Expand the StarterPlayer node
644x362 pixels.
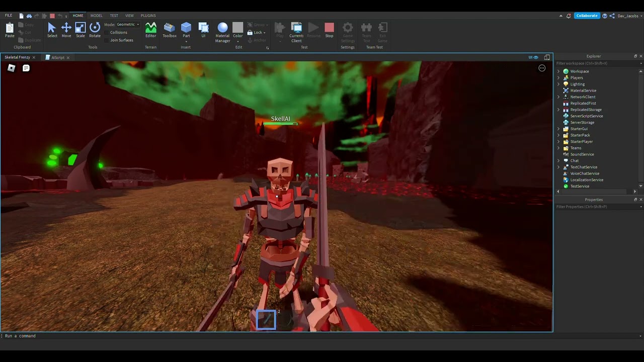(558, 142)
